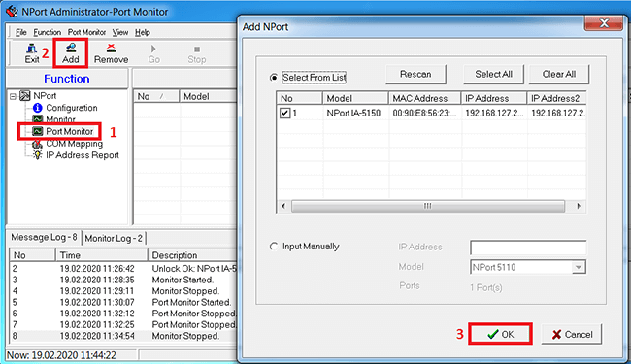Sort message log by Description column

[x=192, y=255]
